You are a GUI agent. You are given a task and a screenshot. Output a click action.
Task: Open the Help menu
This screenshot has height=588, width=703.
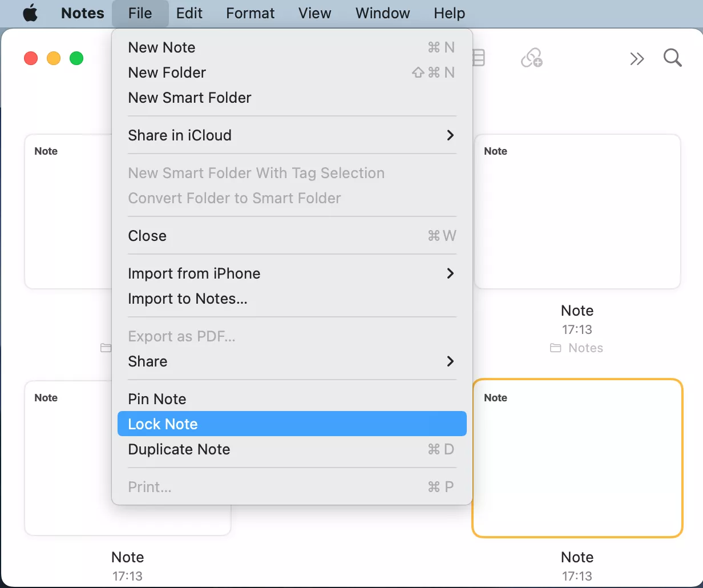(449, 13)
